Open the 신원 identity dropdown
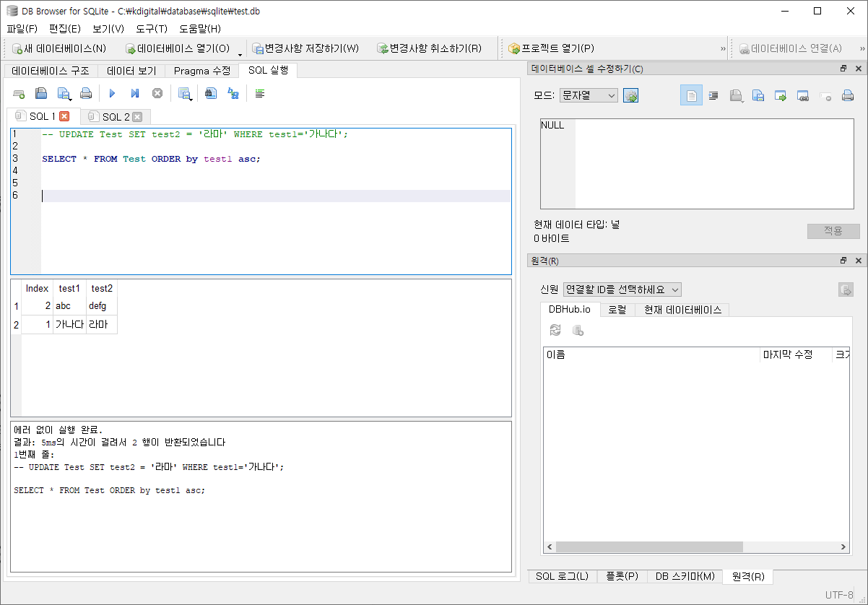868x605 pixels. tap(622, 290)
